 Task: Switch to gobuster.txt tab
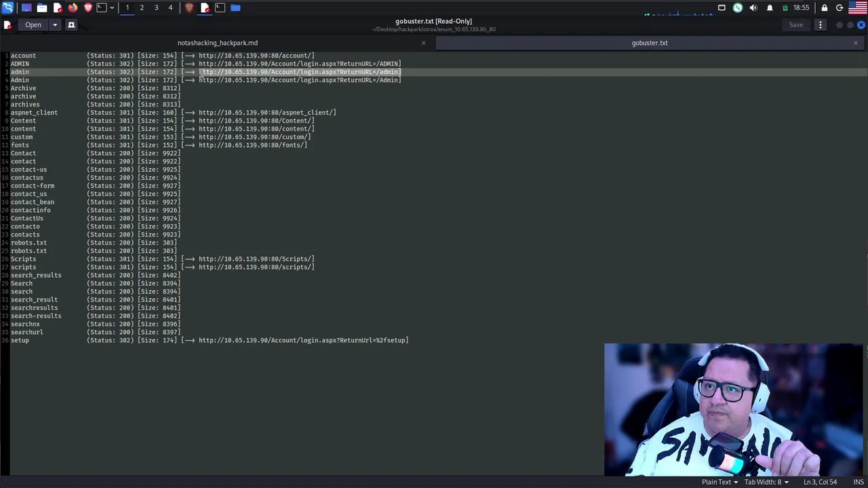tap(650, 43)
